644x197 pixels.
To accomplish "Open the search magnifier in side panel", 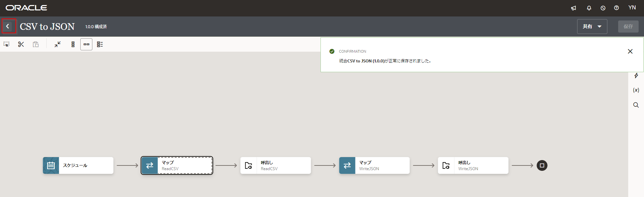I will point(636,105).
